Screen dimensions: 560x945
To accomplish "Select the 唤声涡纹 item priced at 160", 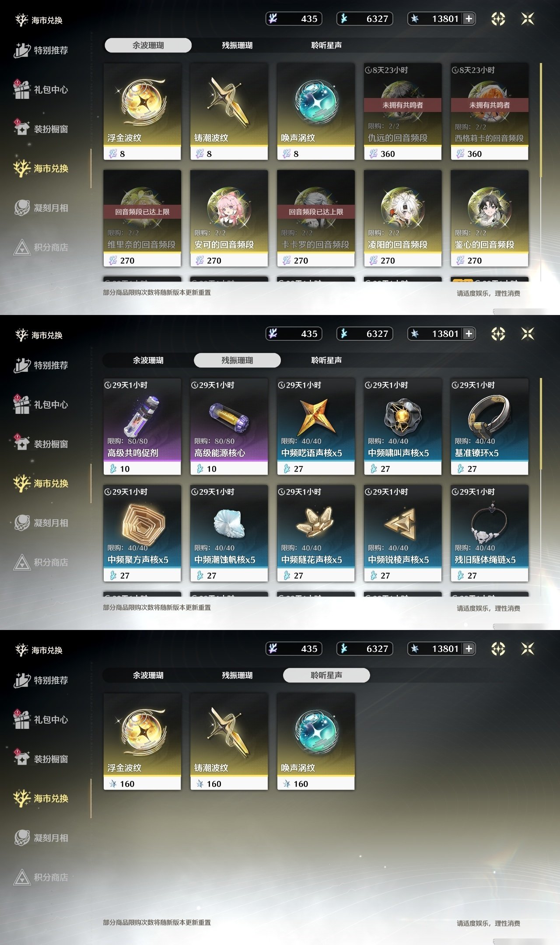I will click(x=316, y=742).
